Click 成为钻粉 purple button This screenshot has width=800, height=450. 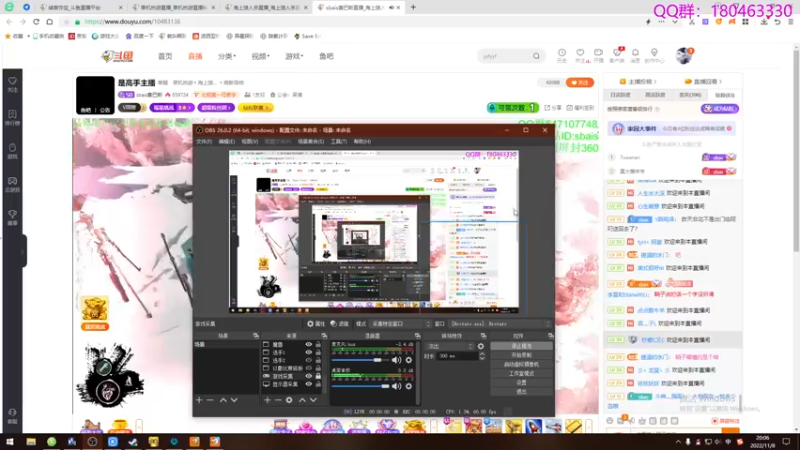coord(720,109)
